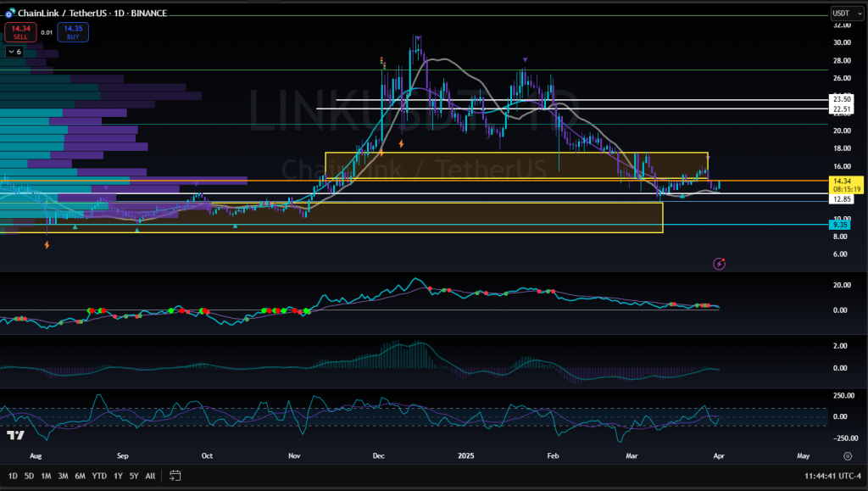
Task: Click the 11:44:41 UTC-4 timezone clock
Action: click(832, 476)
